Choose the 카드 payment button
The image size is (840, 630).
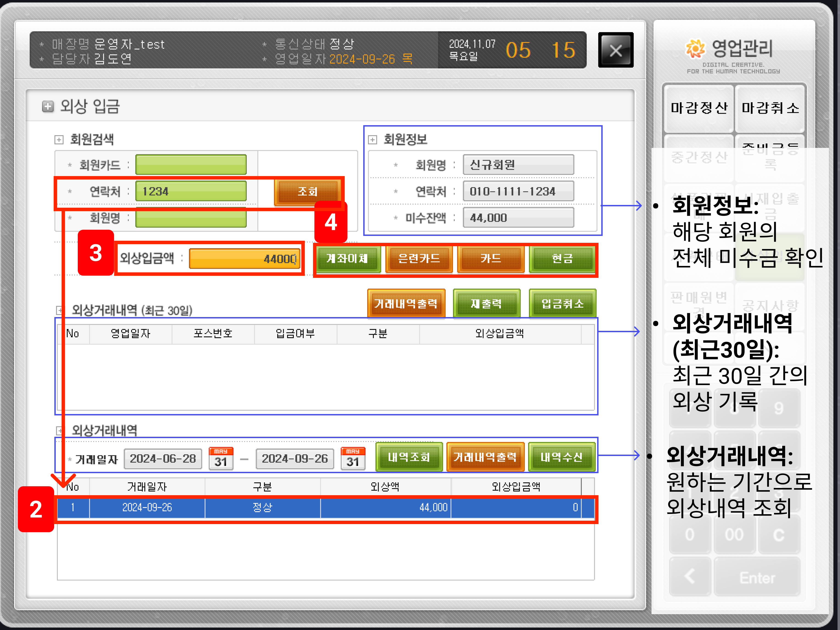(x=491, y=259)
